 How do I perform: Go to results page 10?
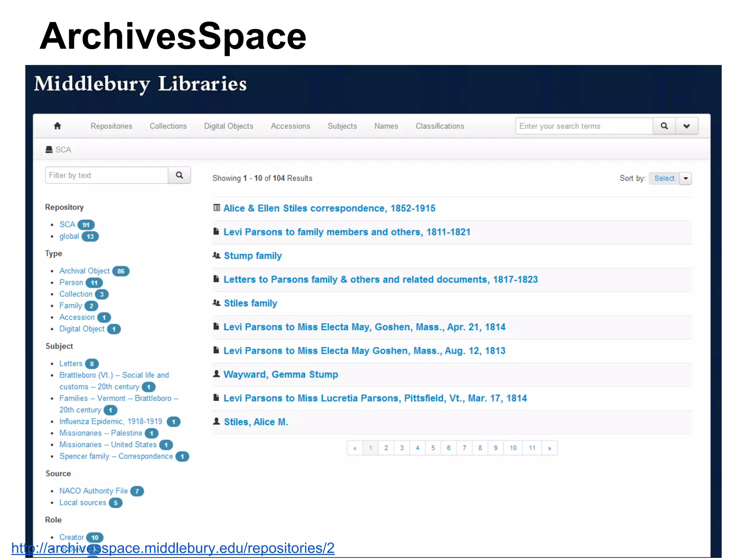click(x=513, y=448)
